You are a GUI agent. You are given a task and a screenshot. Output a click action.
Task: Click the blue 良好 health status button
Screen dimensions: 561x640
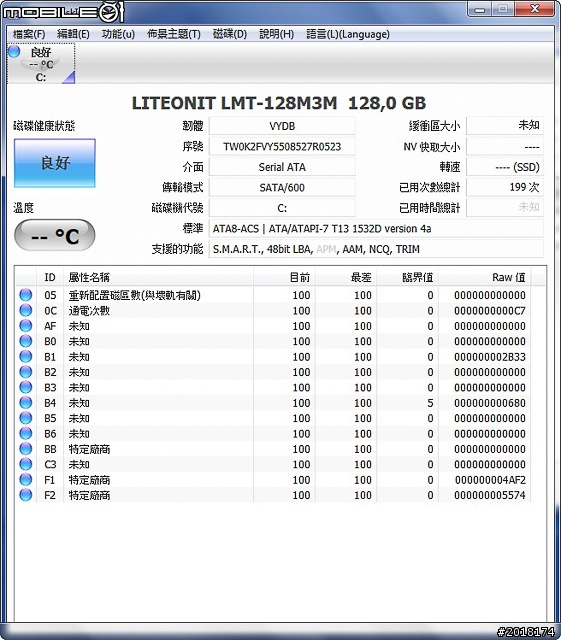55,163
